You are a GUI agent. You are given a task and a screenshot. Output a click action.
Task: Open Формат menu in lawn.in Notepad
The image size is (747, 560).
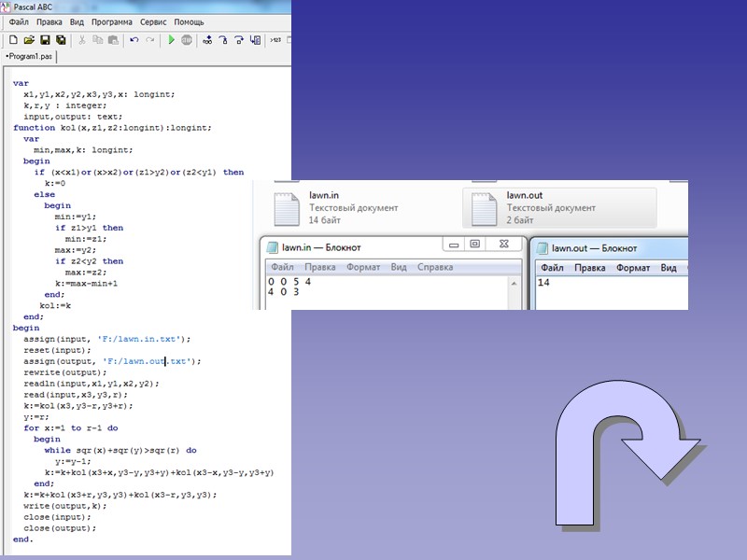point(363,267)
